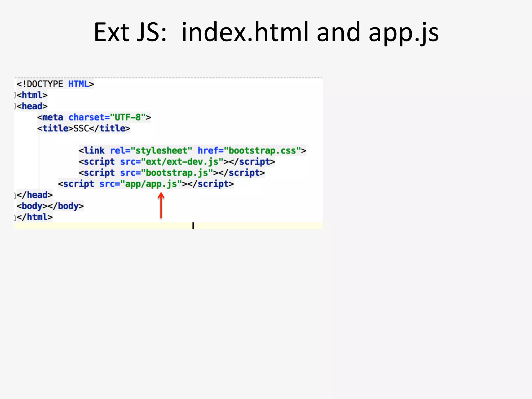Screen dimensions: 532x399
Task: Collapse the opening <html> tag fold marker
Action: coord(15,95)
